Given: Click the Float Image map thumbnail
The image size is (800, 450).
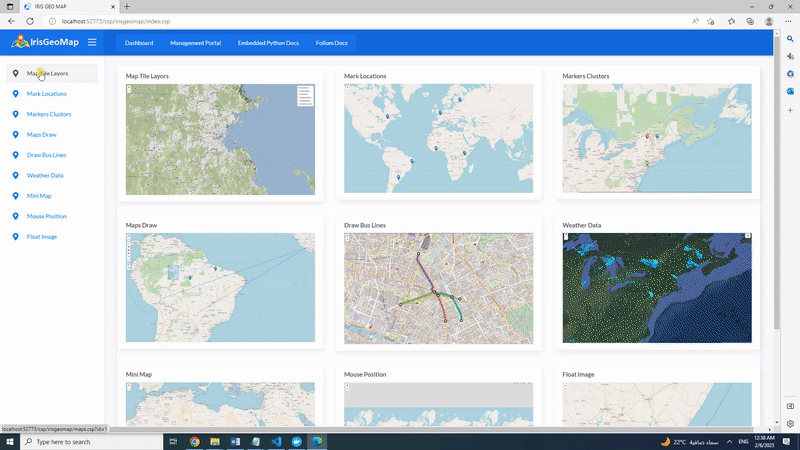Looking at the screenshot, I should [x=657, y=404].
